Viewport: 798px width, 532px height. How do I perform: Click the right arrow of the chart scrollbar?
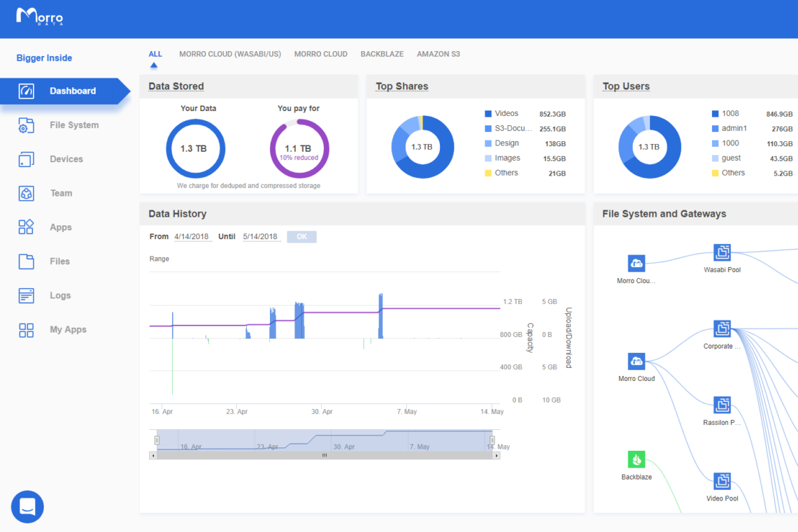(497, 456)
